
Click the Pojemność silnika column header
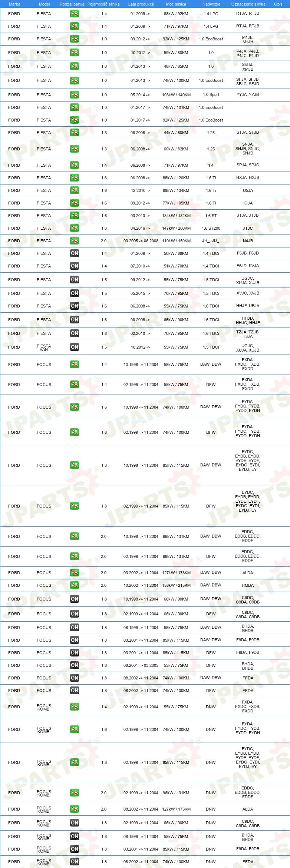[103, 4]
